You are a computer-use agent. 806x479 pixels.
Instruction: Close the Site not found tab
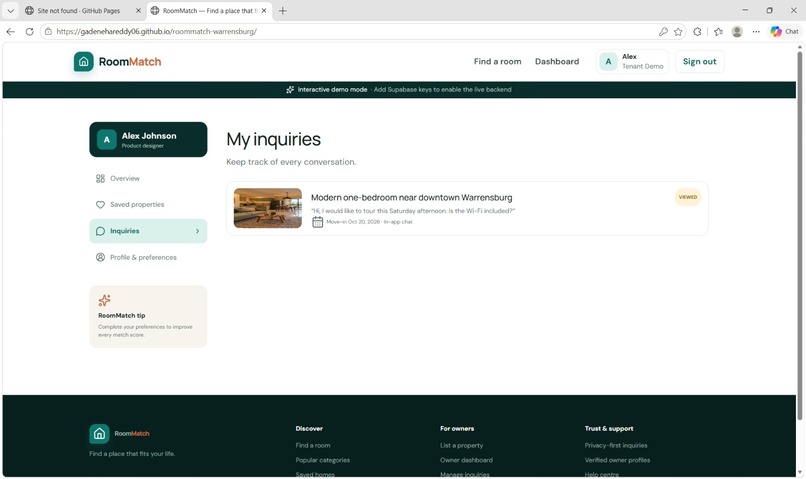pyautogui.click(x=138, y=10)
